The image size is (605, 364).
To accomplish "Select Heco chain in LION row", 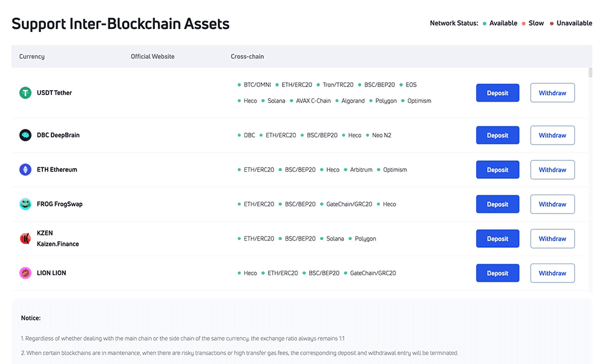I will click(x=247, y=273).
